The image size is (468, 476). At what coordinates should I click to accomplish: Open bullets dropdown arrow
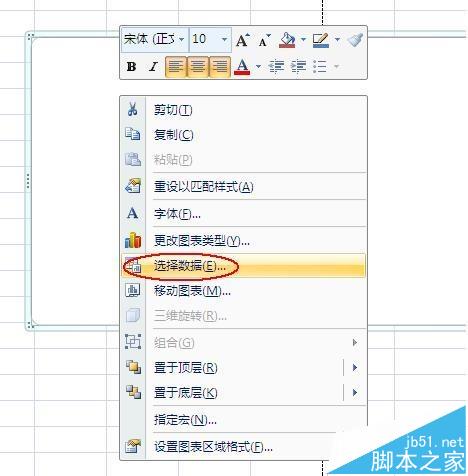tap(336, 66)
